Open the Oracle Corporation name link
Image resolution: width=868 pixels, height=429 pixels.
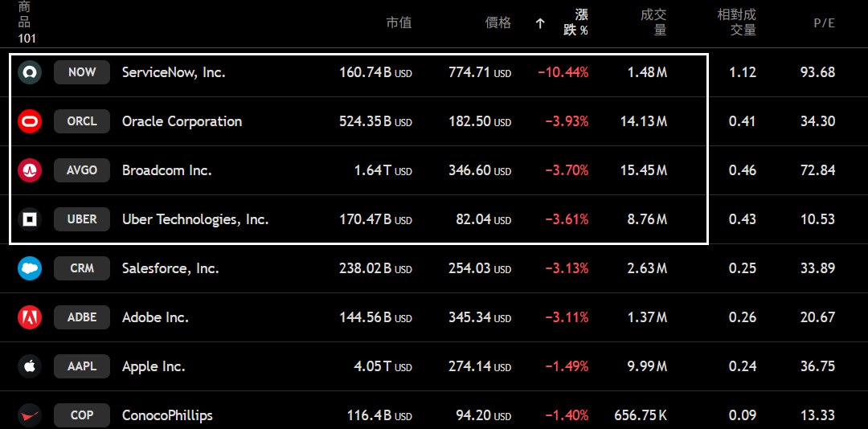(182, 121)
